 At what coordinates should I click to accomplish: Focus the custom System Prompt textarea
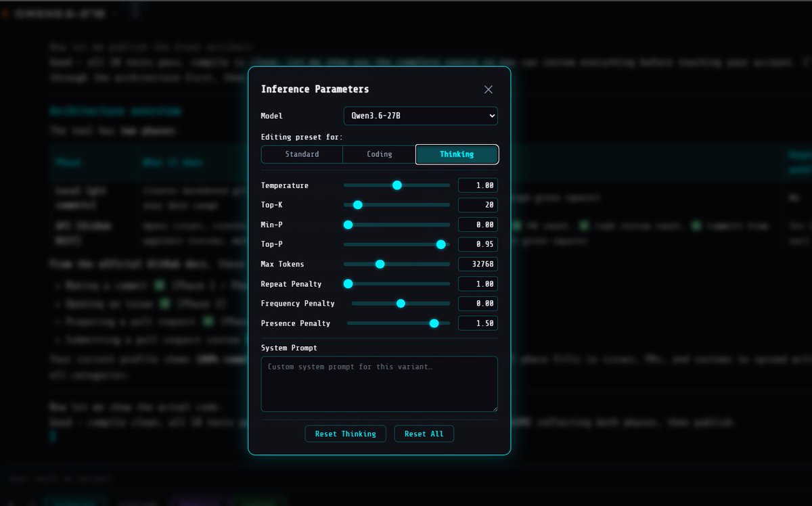point(380,384)
